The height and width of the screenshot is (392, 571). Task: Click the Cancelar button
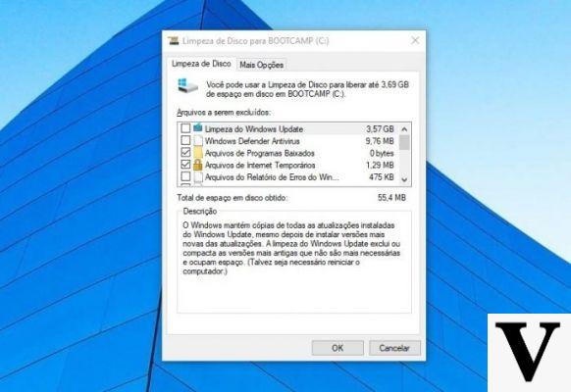click(394, 348)
